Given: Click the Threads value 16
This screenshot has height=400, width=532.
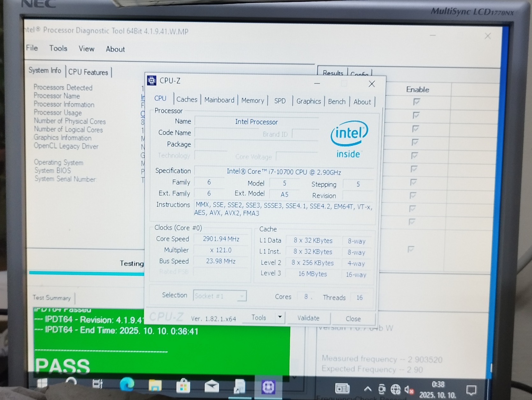Looking at the screenshot, I should point(360,297).
